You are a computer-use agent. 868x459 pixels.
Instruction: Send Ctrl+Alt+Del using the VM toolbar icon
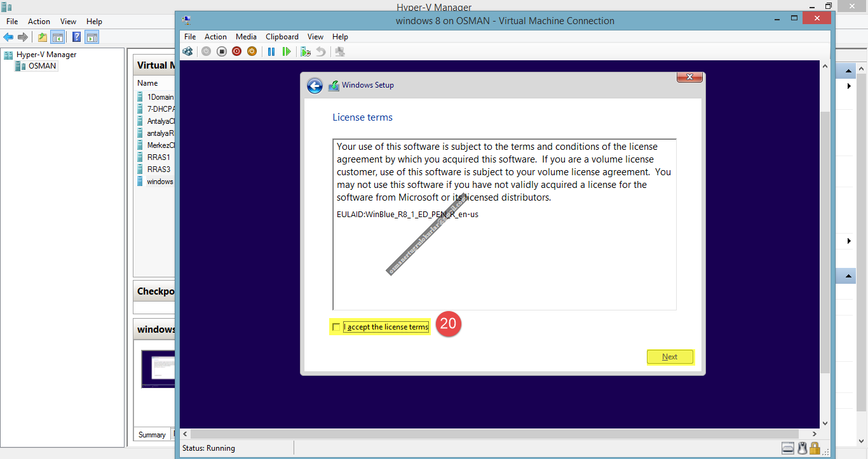(187, 51)
